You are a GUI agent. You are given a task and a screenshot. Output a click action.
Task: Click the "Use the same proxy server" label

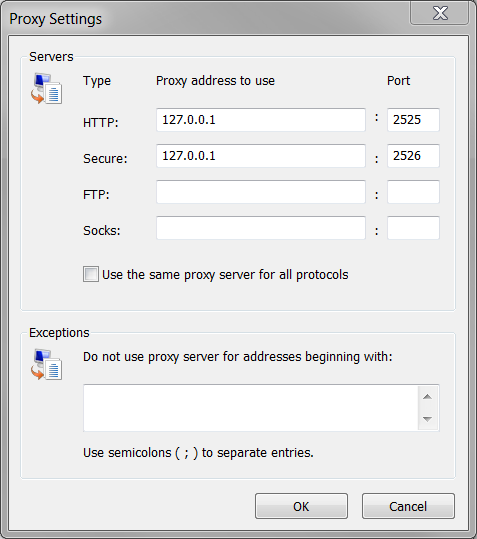(225, 275)
